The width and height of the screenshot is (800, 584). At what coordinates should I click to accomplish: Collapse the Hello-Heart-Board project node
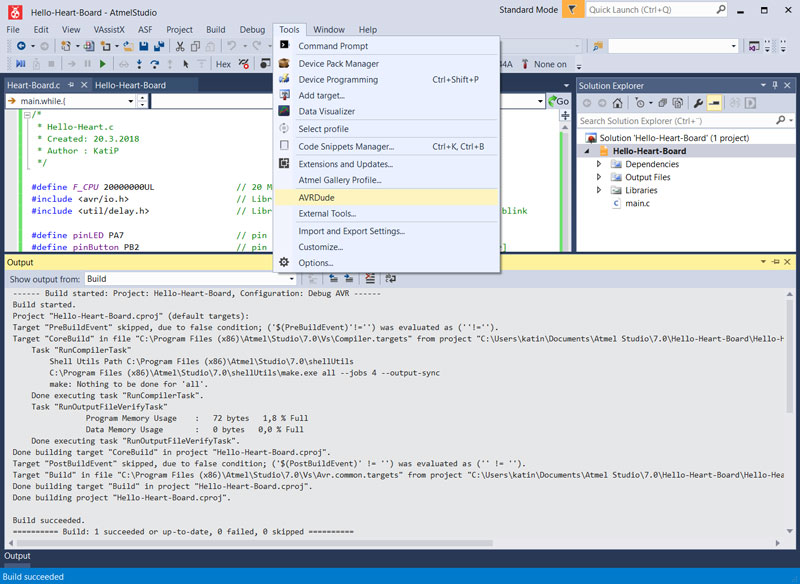[x=587, y=151]
